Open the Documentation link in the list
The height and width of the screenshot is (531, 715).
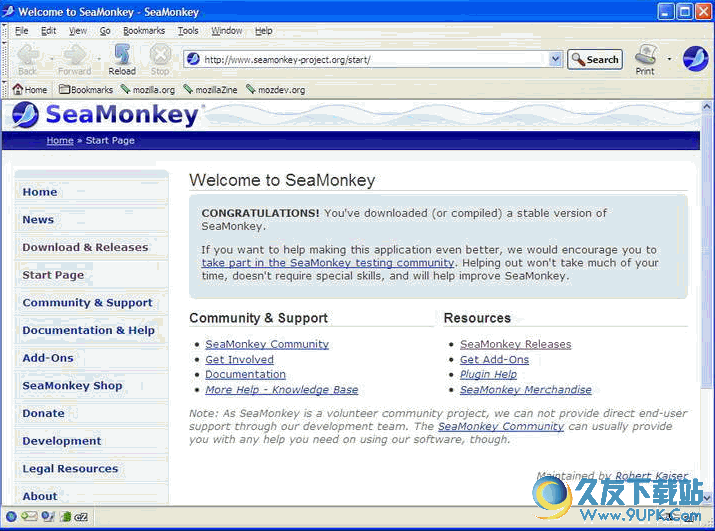click(245, 375)
